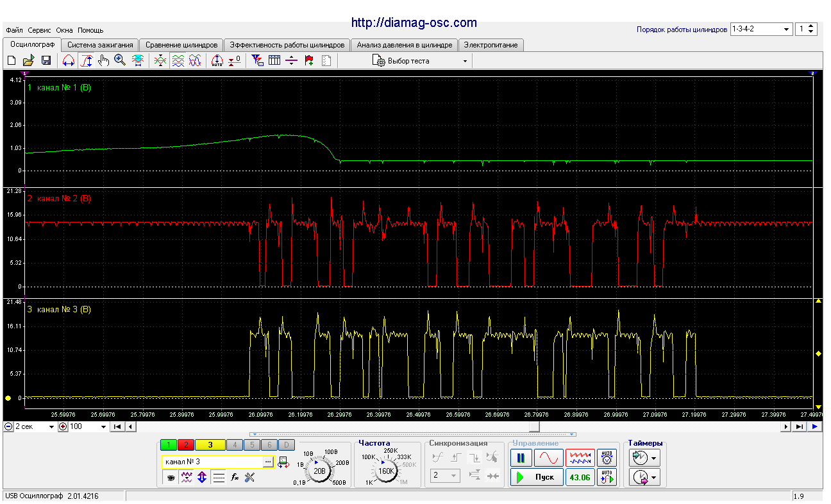Open the sync channel 2 dropdown

pyautogui.click(x=446, y=476)
